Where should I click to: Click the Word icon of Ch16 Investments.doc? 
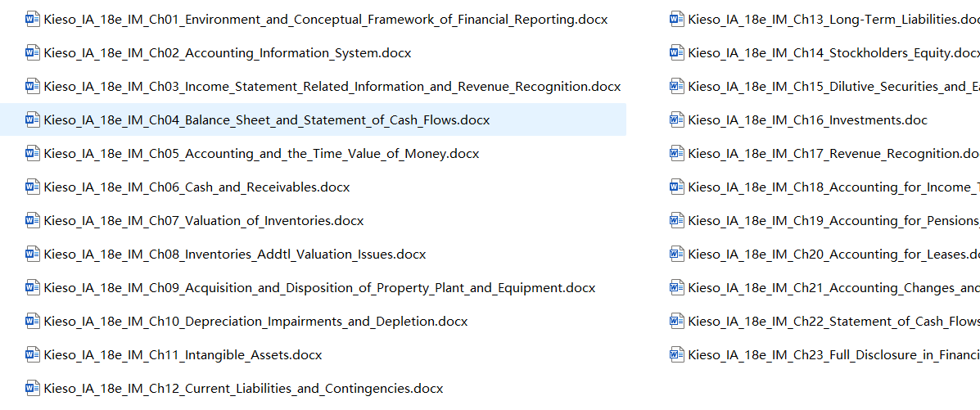[x=676, y=120]
